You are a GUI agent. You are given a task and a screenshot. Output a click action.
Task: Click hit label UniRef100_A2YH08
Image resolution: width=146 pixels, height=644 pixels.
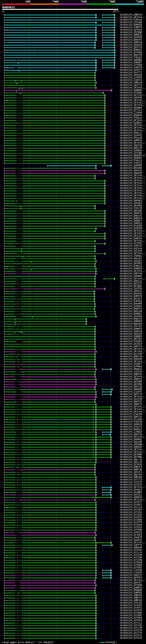[131, 30]
